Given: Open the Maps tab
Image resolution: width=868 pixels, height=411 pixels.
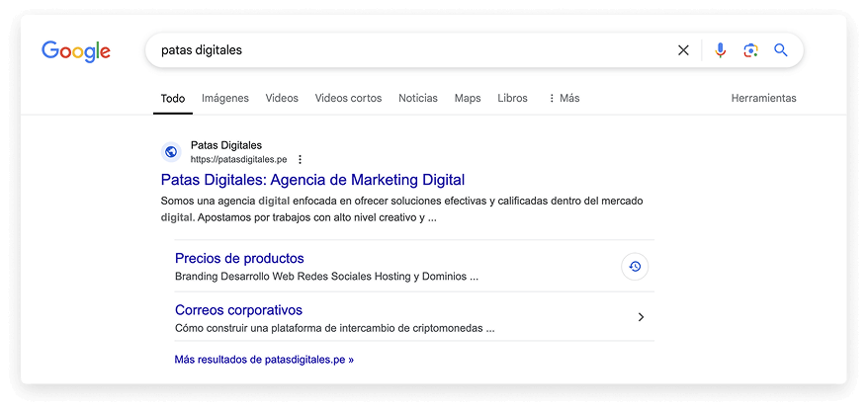Looking at the screenshot, I should pos(468,99).
